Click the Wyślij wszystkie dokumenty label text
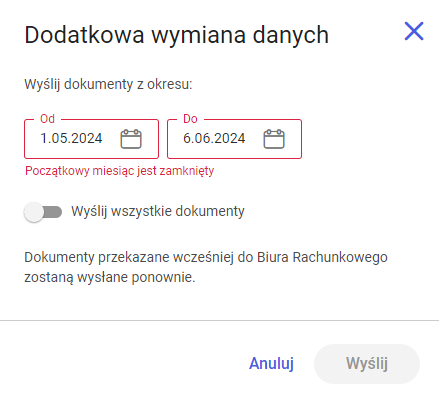This screenshot has width=439, height=403. (158, 211)
